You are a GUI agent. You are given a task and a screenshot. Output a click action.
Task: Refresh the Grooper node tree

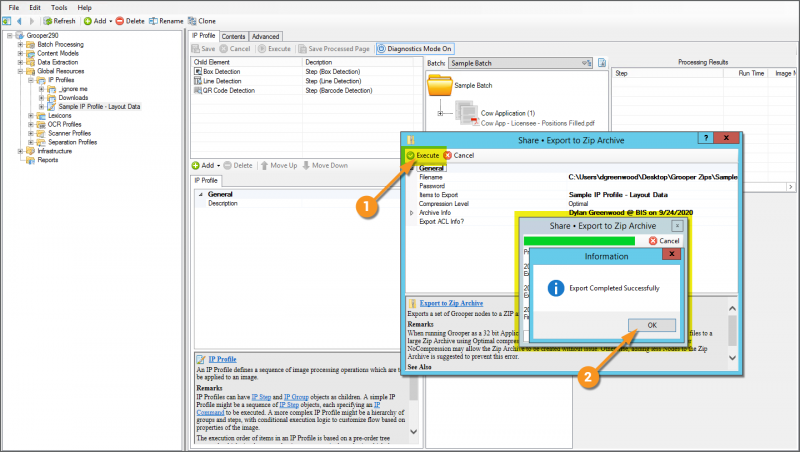[x=59, y=21]
